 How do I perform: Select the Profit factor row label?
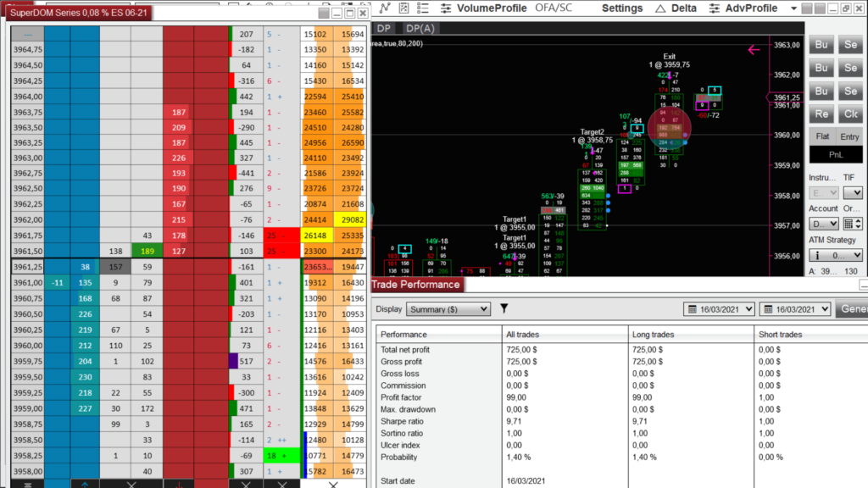(401, 397)
